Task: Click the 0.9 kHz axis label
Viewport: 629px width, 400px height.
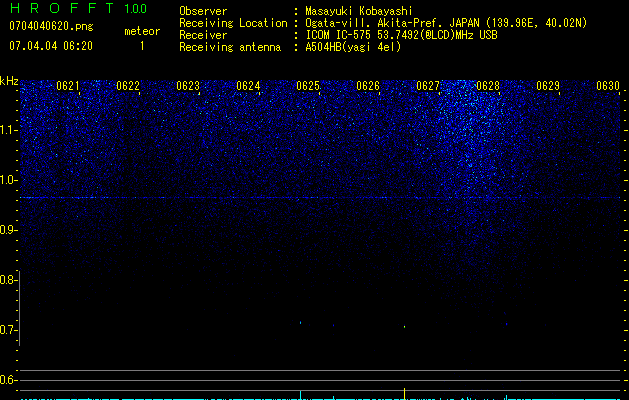Action: [x=9, y=230]
